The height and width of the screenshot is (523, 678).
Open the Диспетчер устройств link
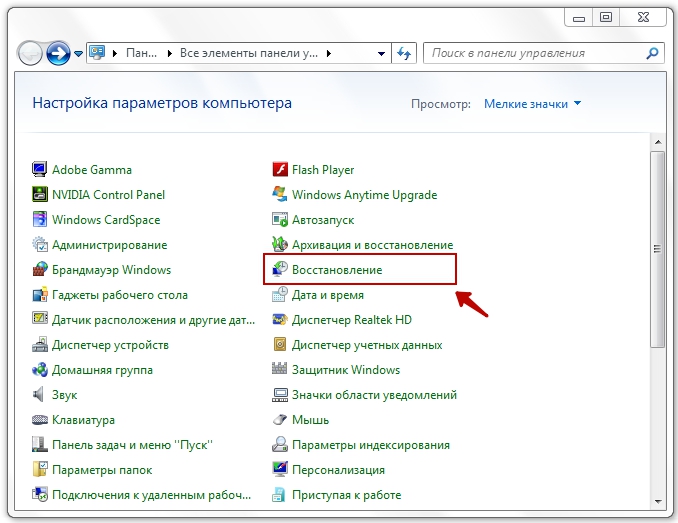click(110, 345)
